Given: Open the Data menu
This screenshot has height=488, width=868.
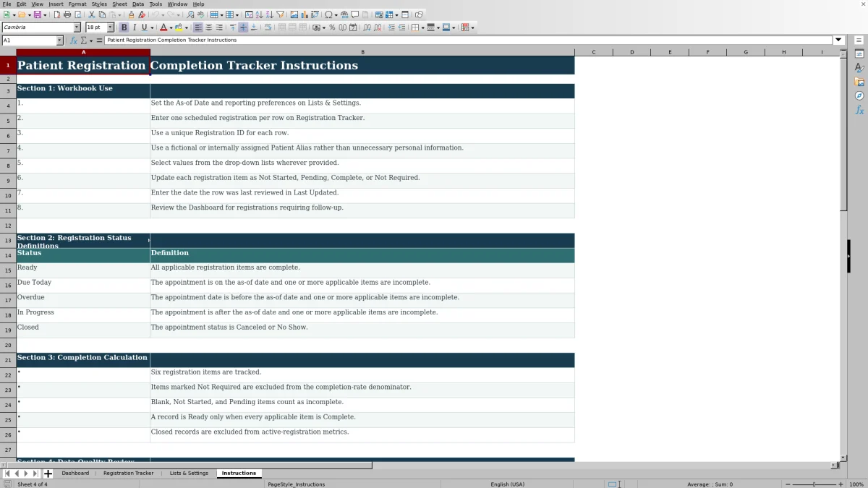Looking at the screenshot, I should tap(137, 4).
